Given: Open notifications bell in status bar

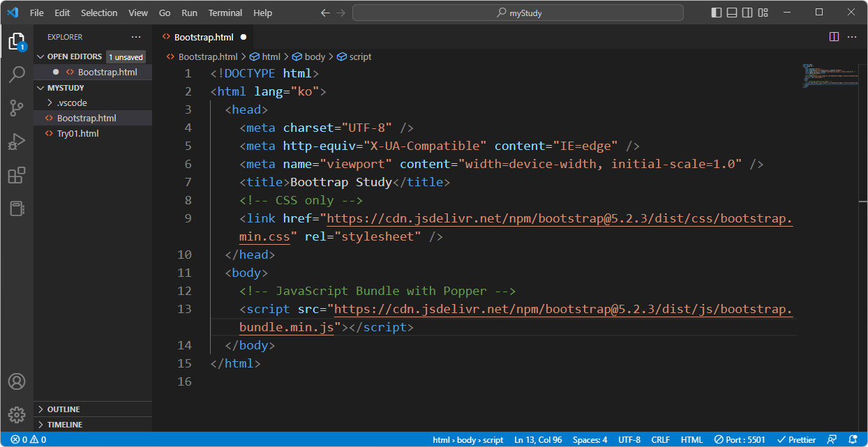Looking at the screenshot, I should (852, 440).
